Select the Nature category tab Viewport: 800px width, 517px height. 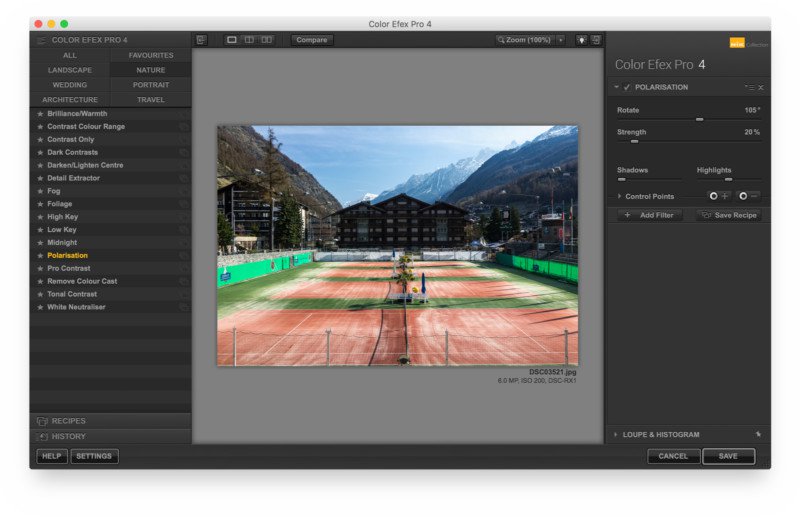[x=151, y=70]
